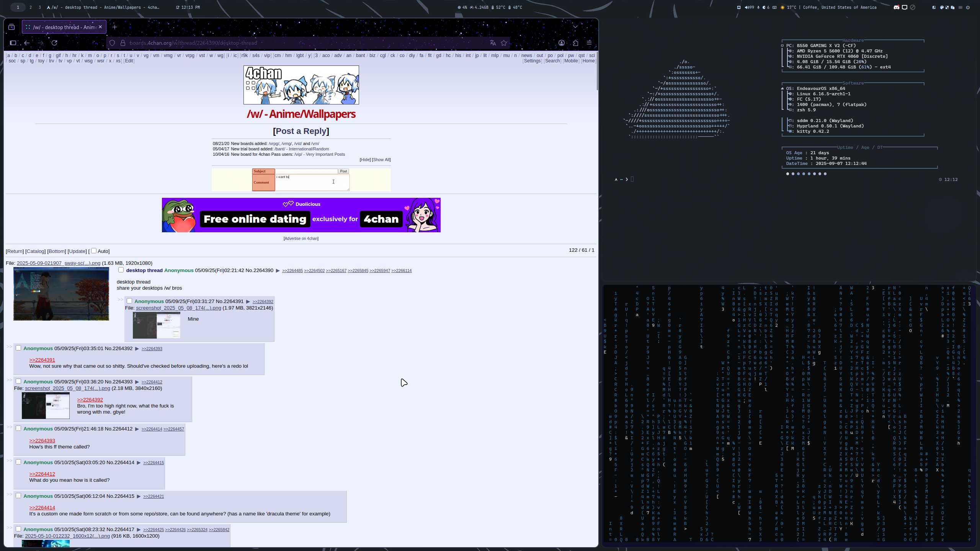This screenshot has width=980, height=551.
Task: Open the Catalog navigation link
Action: click(36, 251)
